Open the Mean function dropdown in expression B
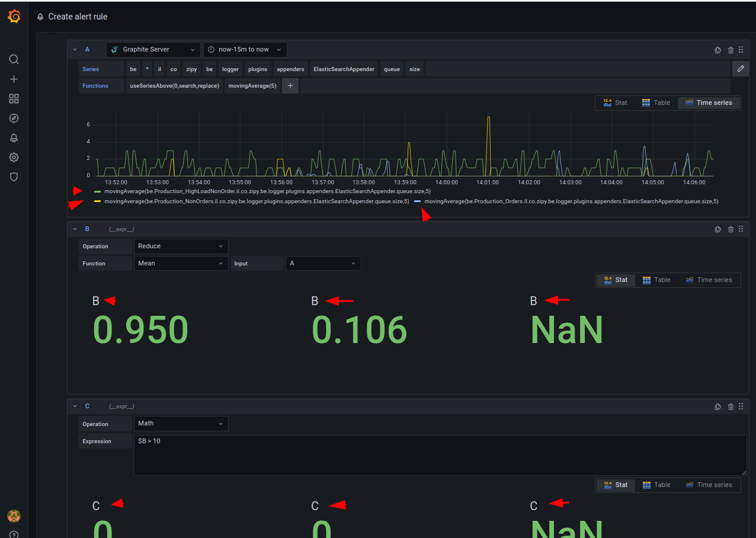This screenshot has width=756, height=538. click(181, 263)
